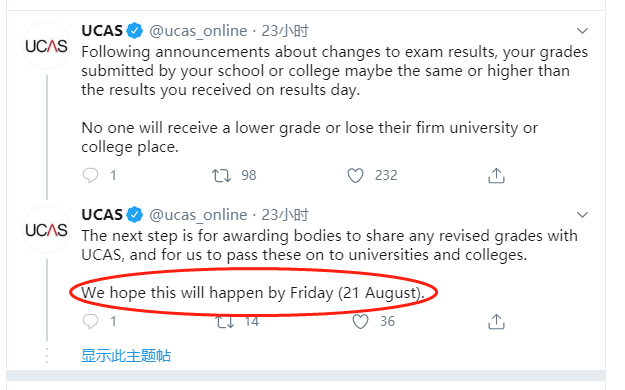The width and height of the screenshot is (625, 390).
Task: Open the first tweet's chevron options menu
Action: [x=582, y=31]
